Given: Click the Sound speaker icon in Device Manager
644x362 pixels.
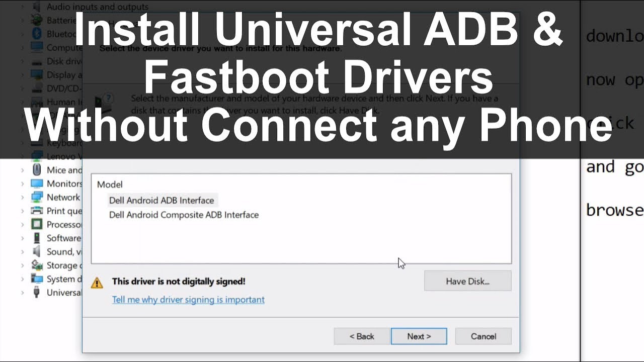Looking at the screenshot, I should coord(37,251).
